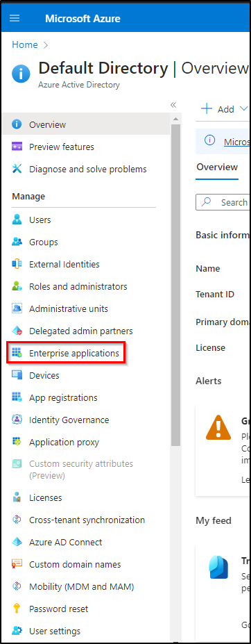Screen dimensions: 251x644
Task: Click the User settings gear icon
Action: [x=17, y=630]
